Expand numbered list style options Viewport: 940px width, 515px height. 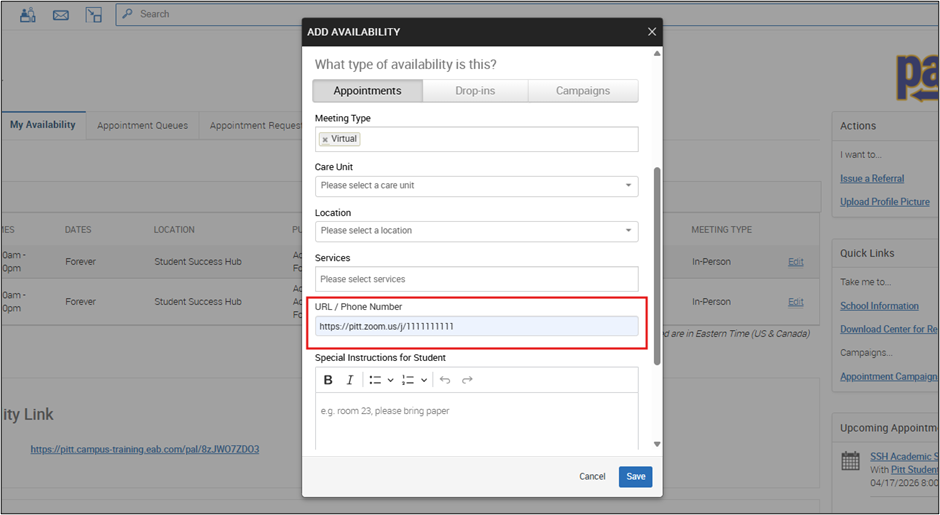[x=424, y=380]
